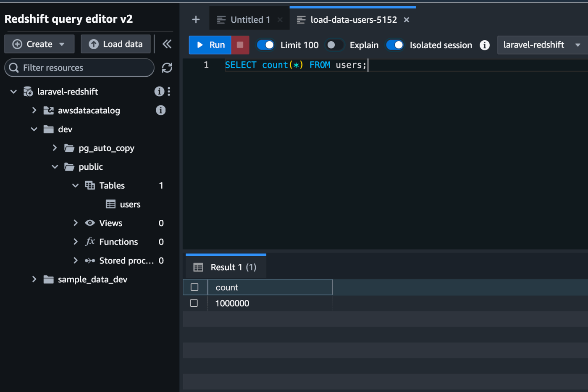Expand the Functions group
This screenshot has width=588, height=392.
(75, 242)
